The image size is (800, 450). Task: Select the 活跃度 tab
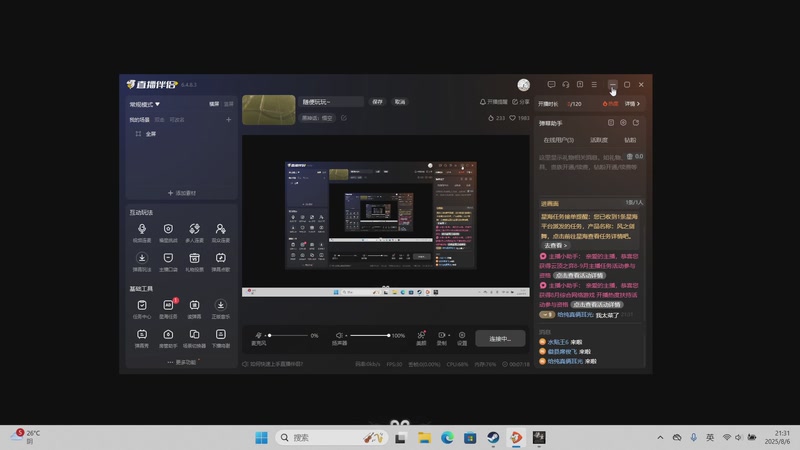(599, 140)
